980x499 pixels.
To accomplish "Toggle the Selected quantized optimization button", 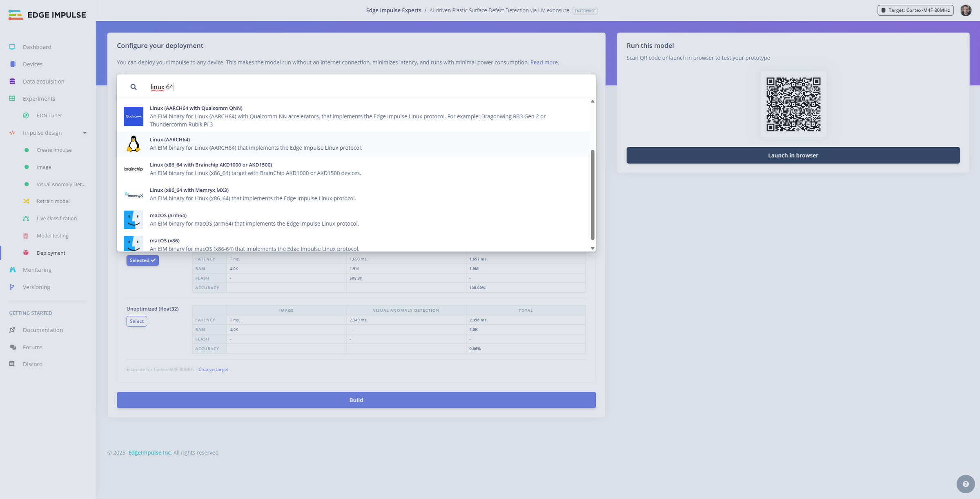I will point(143,260).
